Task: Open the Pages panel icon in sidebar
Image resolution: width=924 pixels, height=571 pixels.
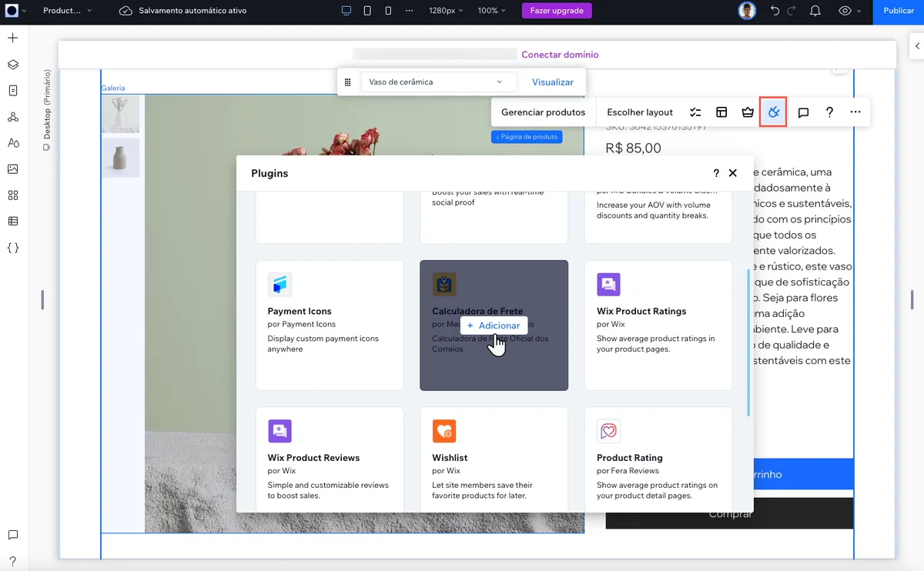Action: click(x=13, y=91)
